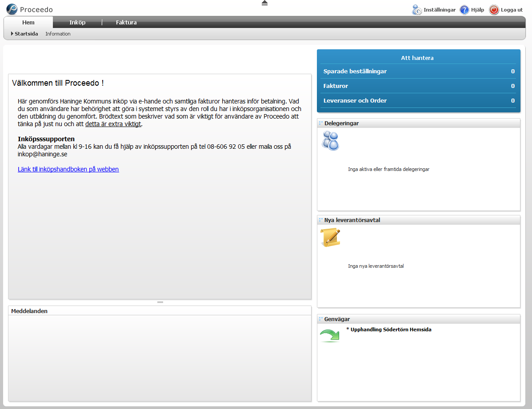Click 'Välkommen till Proceedo !' heading
532x409 pixels.
click(x=58, y=83)
